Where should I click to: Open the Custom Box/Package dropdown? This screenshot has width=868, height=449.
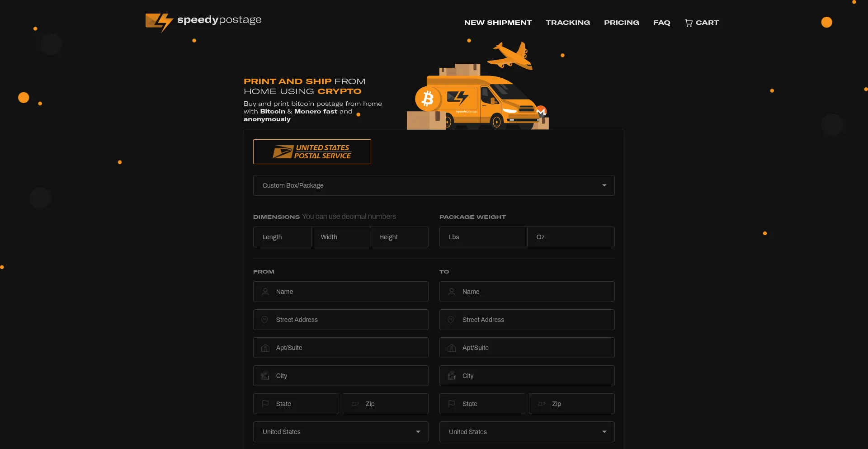coord(434,185)
